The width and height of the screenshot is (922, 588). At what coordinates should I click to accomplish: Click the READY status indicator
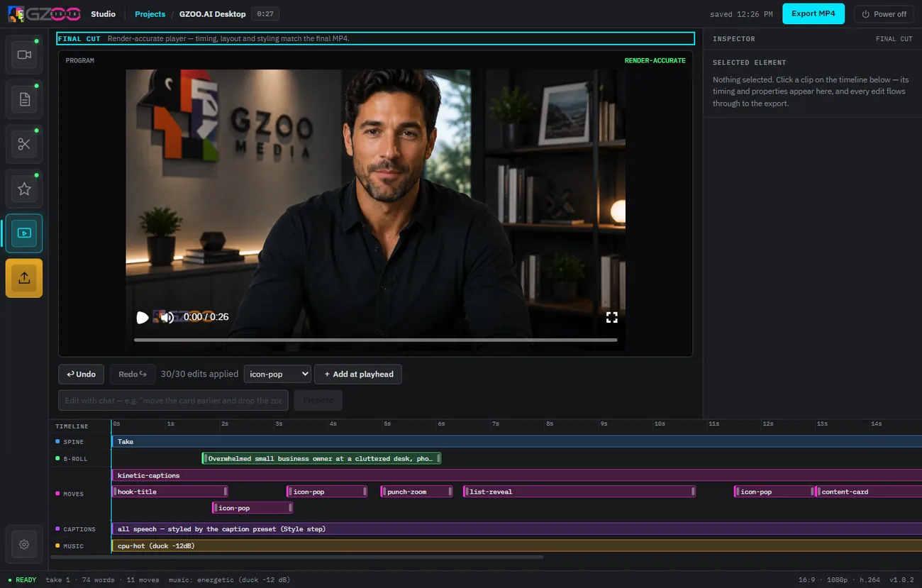(22, 579)
